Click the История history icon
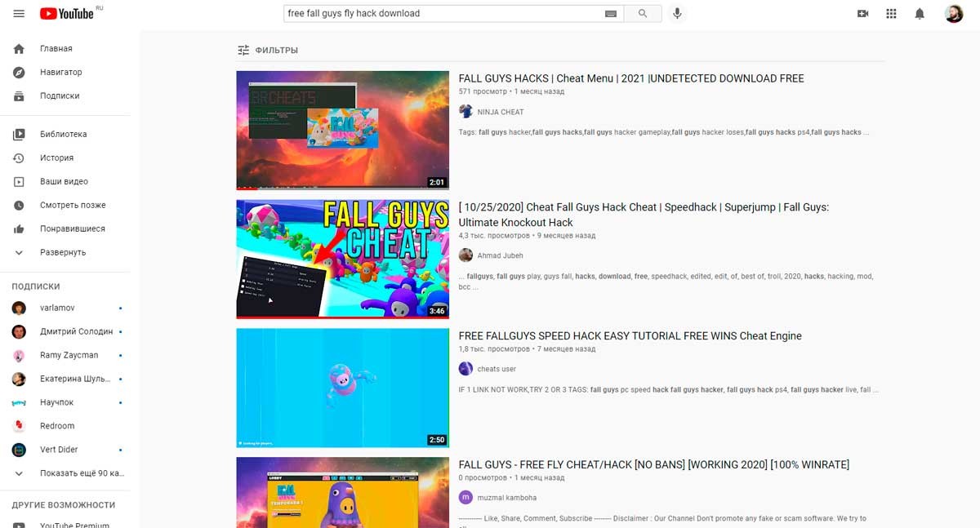The image size is (980, 528). tap(20, 158)
